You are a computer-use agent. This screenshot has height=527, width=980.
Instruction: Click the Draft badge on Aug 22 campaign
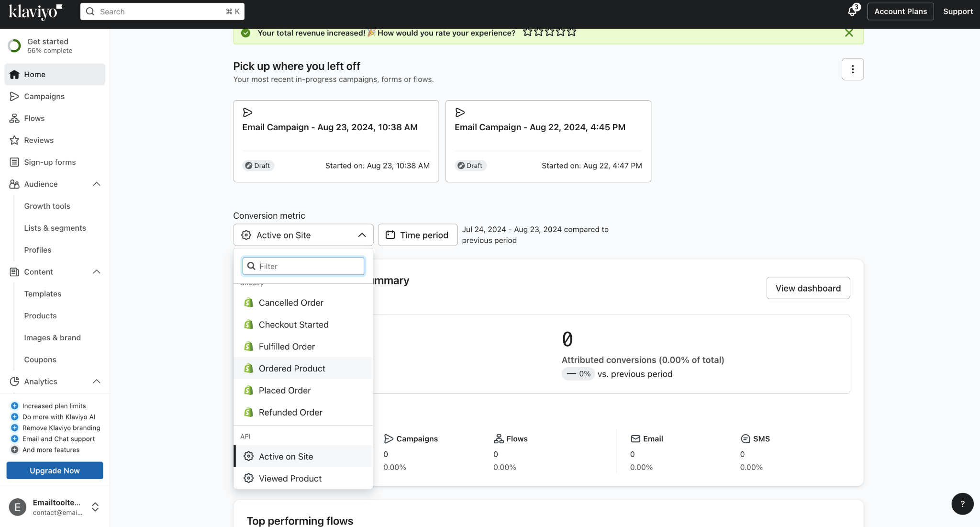click(470, 166)
